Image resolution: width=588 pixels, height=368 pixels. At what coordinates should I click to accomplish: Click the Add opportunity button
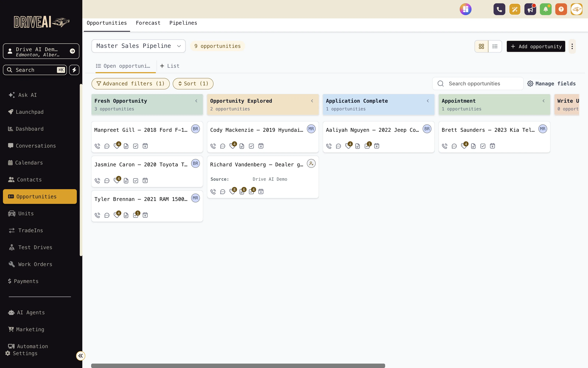pos(536,46)
